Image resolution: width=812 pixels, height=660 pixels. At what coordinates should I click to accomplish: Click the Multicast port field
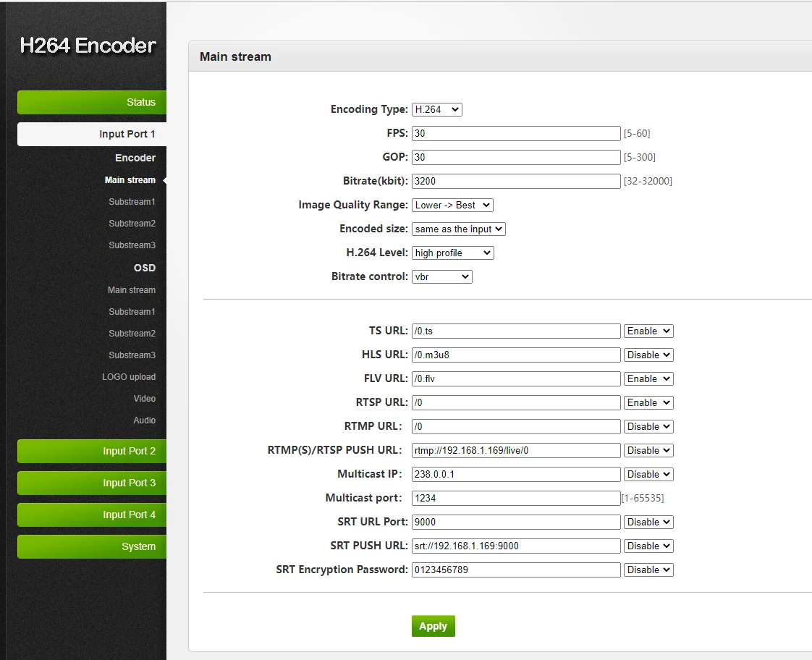pos(516,498)
